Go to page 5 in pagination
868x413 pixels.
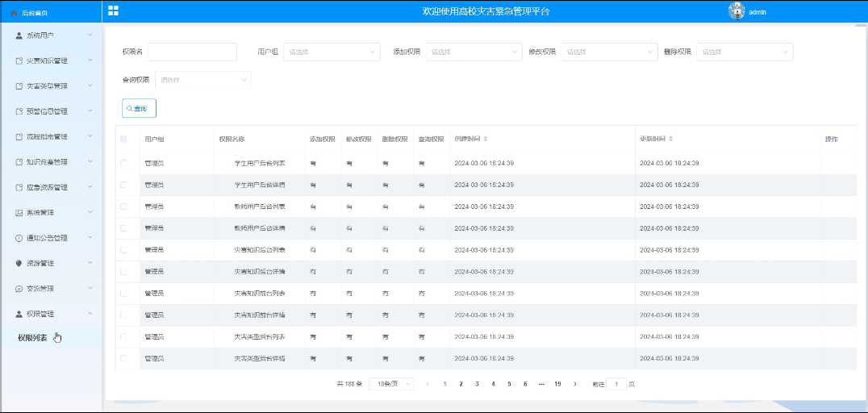point(509,384)
